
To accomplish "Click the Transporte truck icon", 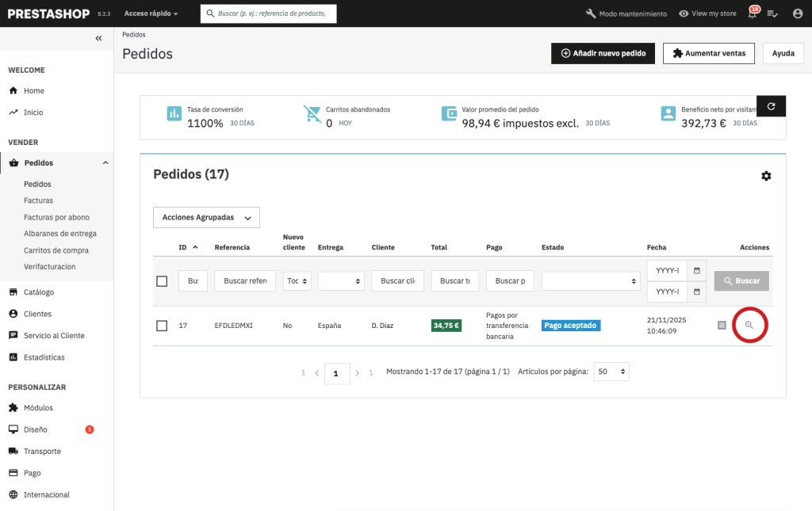I will pyautogui.click(x=13, y=451).
